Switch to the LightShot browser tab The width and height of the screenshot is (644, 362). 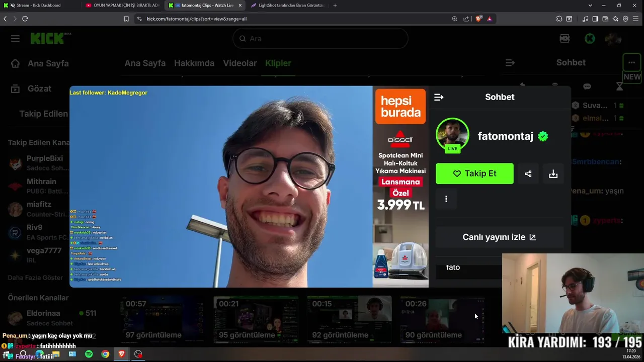pos(288,5)
